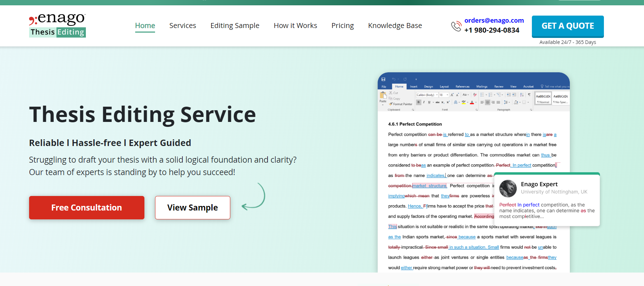Click the Bullets list icon in the Word sample
644x286 pixels.
(482, 95)
